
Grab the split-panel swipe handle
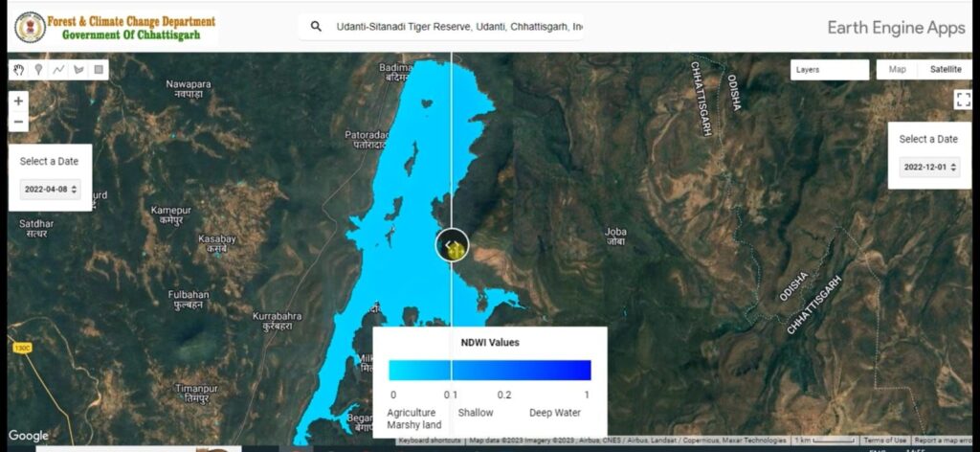[x=452, y=245]
